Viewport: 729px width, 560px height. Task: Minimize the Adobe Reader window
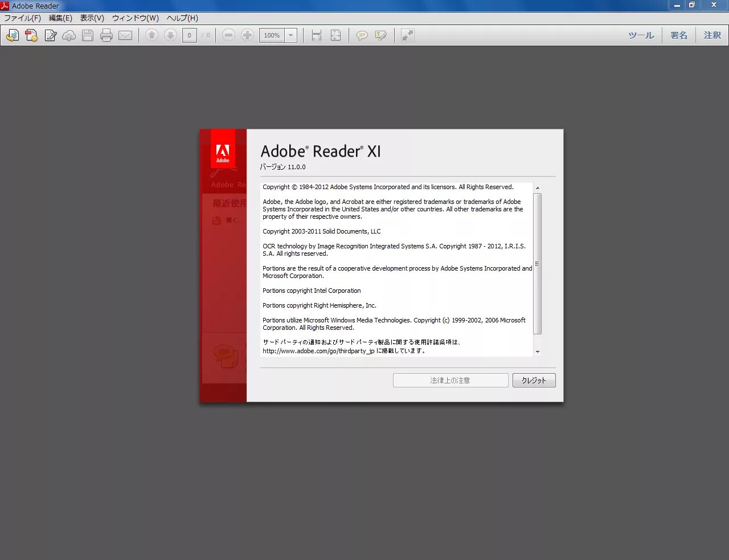point(677,5)
